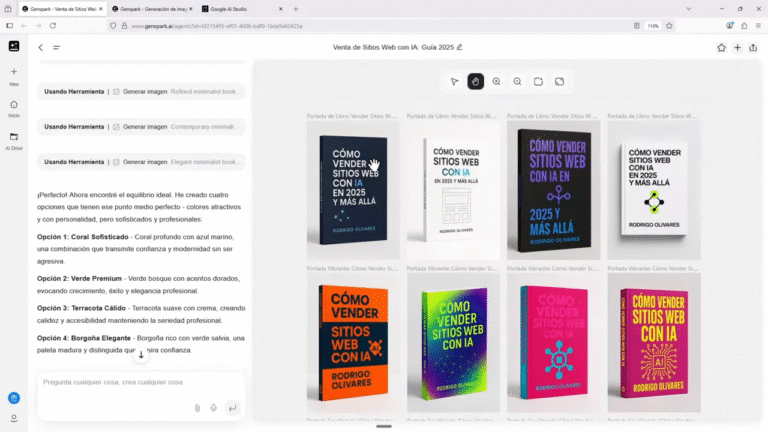Select white cover with green diamond icon
The height and width of the screenshot is (432, 768).
[654, 190]
